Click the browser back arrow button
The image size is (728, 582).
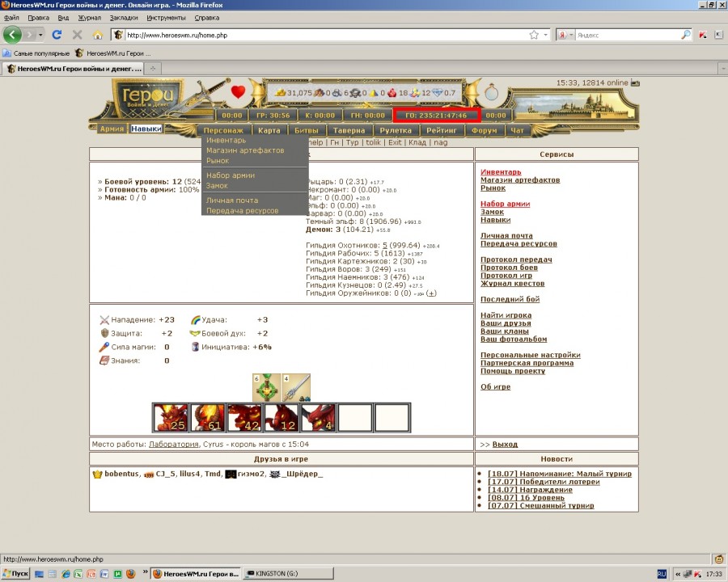click(x=14, y=35)
